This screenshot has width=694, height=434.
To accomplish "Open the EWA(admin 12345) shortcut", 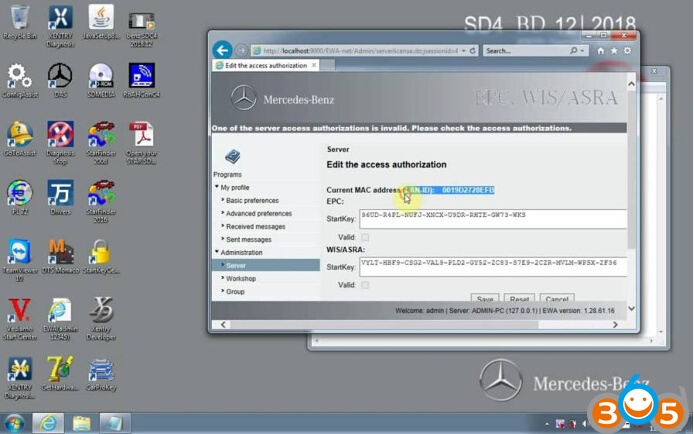I will pos(60,319).
